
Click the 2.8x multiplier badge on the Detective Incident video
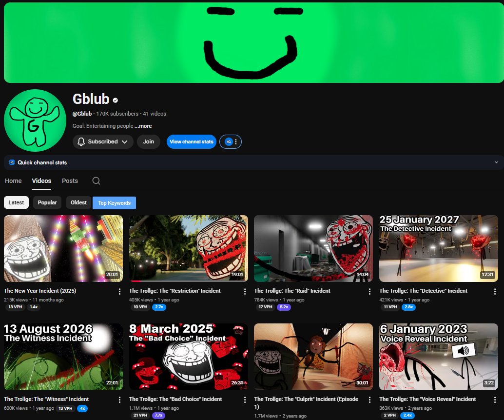408,307
